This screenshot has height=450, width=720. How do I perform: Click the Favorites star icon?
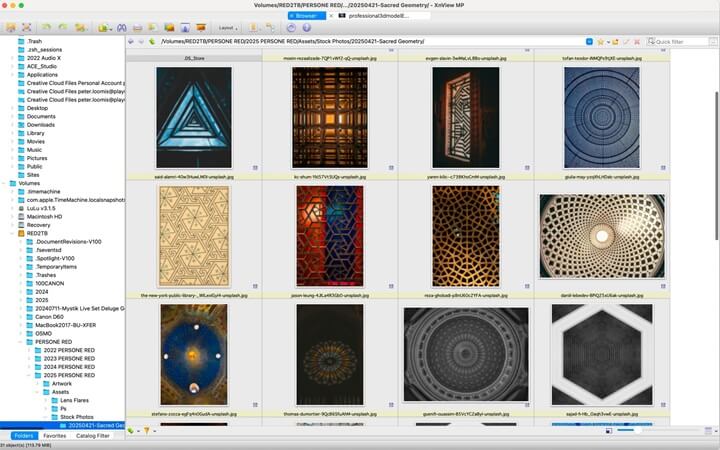(x=600, y=42)
